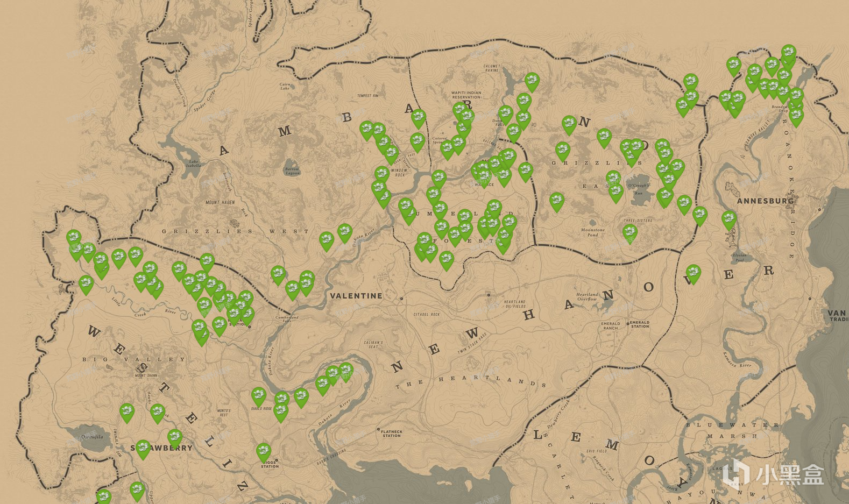849x504 pixels.
Task: Click the Moonstone Pond label
Action: pyautogui.click(x=593, y=232)
